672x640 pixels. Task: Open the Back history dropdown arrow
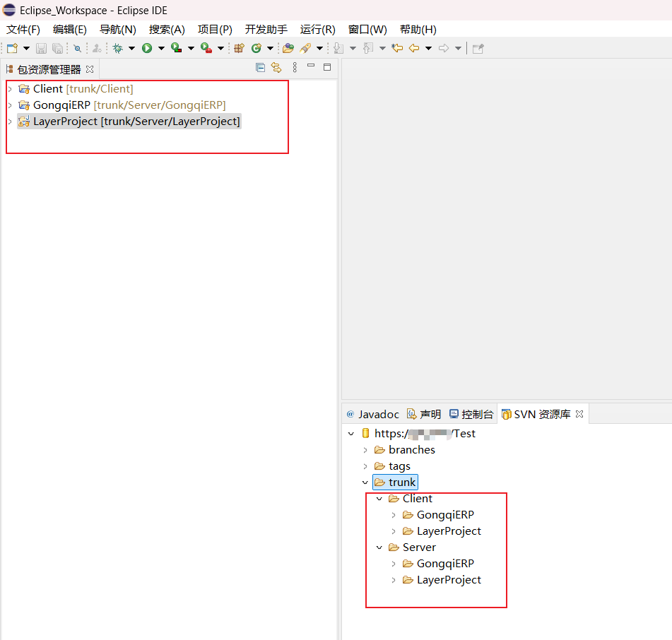[x=428, y=49]
